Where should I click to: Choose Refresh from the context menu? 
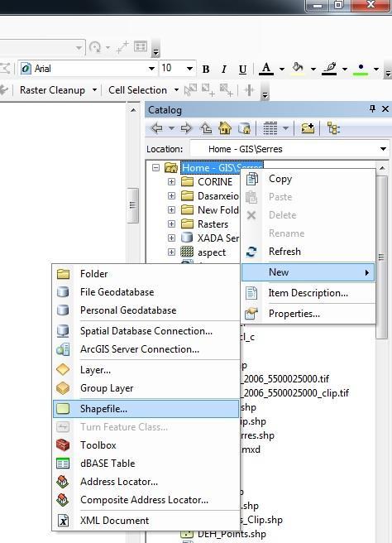[x=308, y=252]
